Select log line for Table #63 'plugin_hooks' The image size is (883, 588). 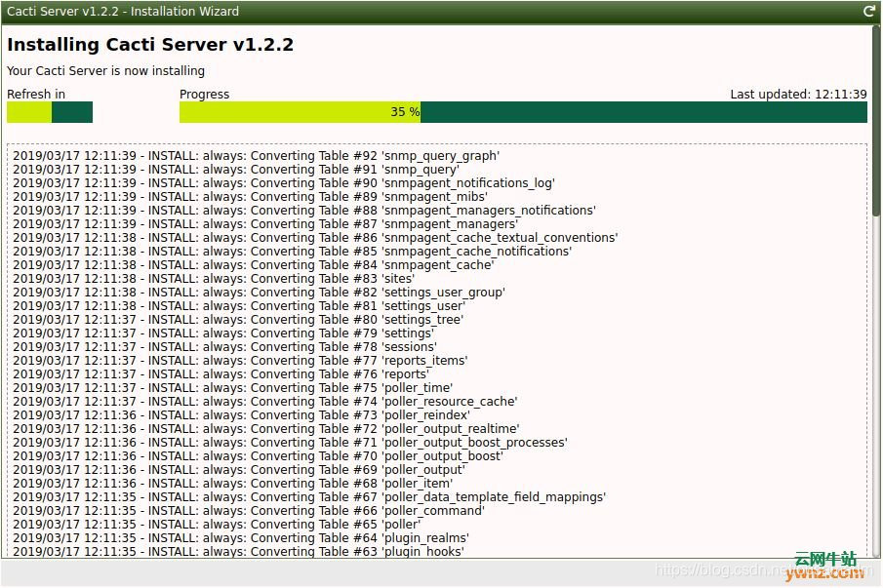(x=238, y=551)
